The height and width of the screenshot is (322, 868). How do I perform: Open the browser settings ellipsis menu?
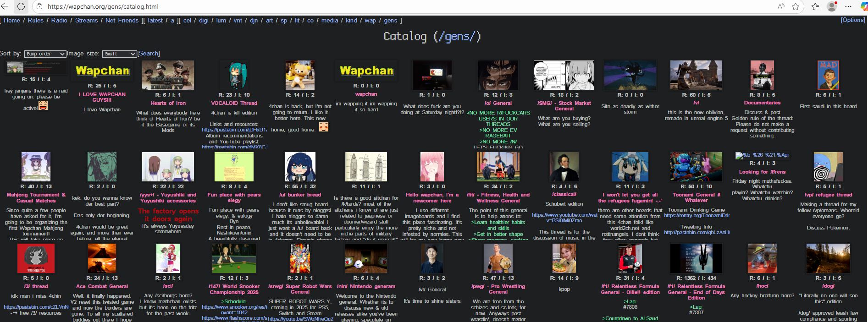click(848, 6)
